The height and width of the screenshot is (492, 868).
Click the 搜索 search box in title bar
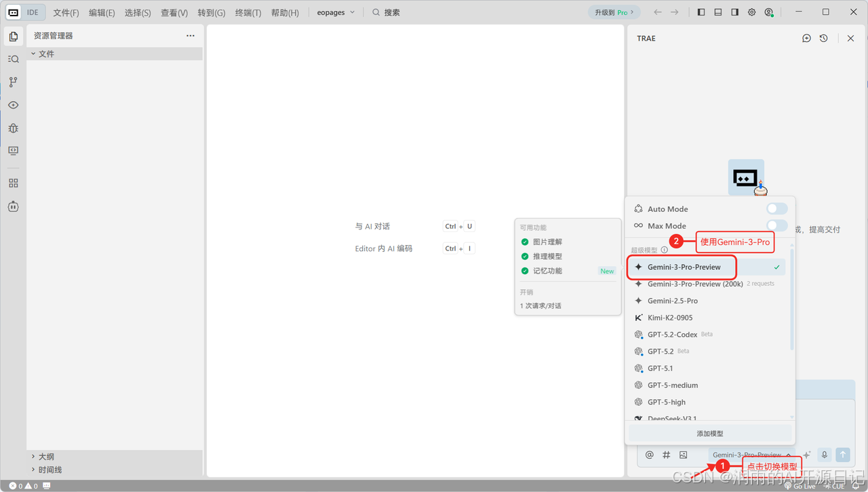pyautogui.click(x=387, y=12)
